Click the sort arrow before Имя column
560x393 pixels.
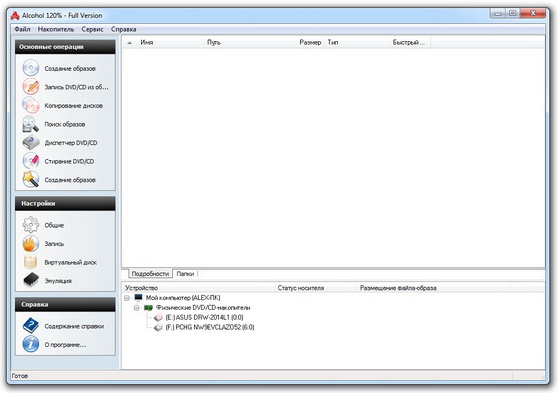[x=130, y=43]
